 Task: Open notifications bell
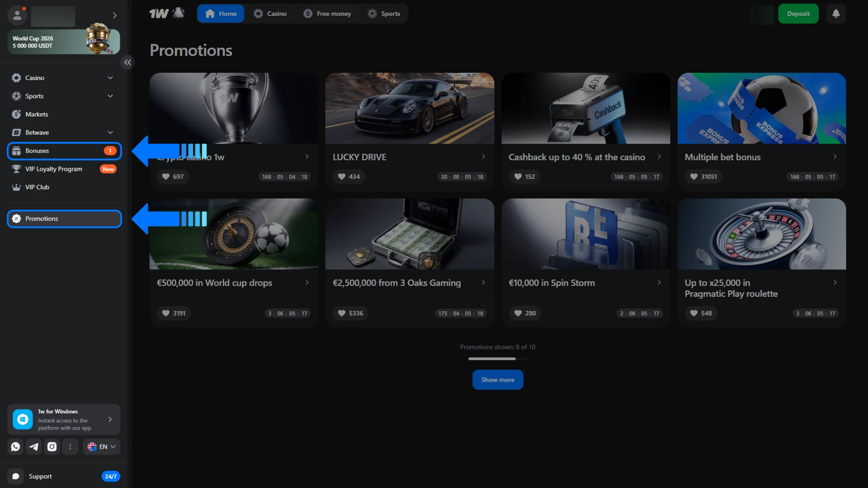click(x=836, y=14)
